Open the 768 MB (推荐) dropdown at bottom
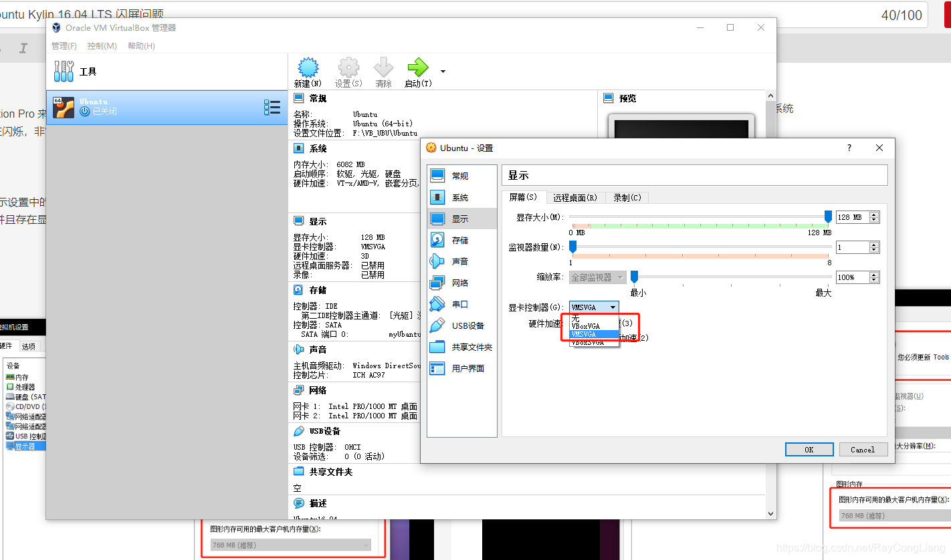This screenshot has height=560, width=951. (291, 545)
